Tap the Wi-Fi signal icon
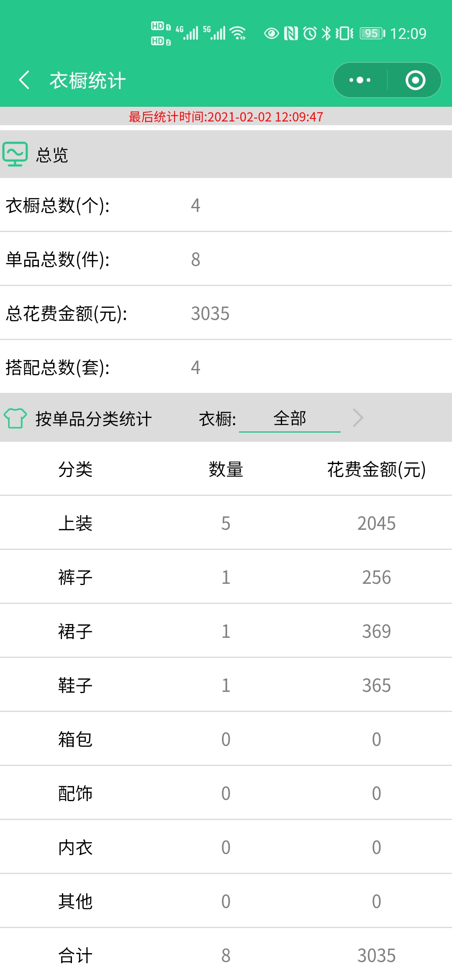452x980 pixels. (239, 33)
